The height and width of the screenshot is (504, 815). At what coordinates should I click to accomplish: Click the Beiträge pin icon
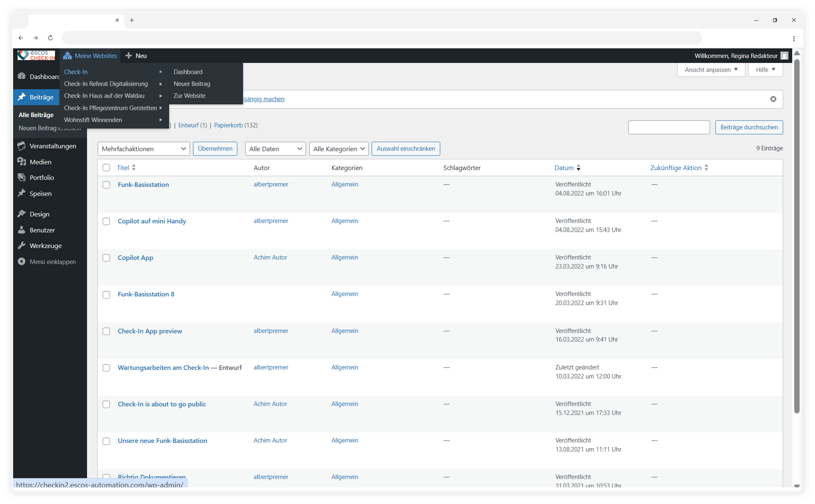[x=22, y=97]
